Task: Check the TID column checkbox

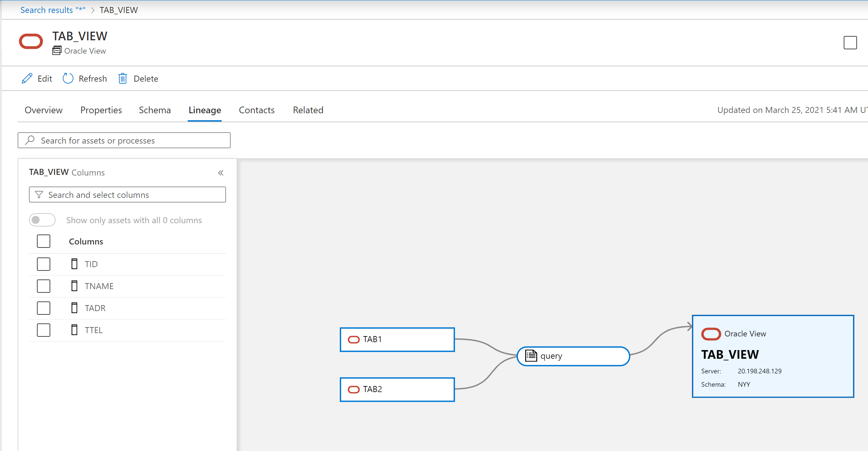Action: pos(44,264)
